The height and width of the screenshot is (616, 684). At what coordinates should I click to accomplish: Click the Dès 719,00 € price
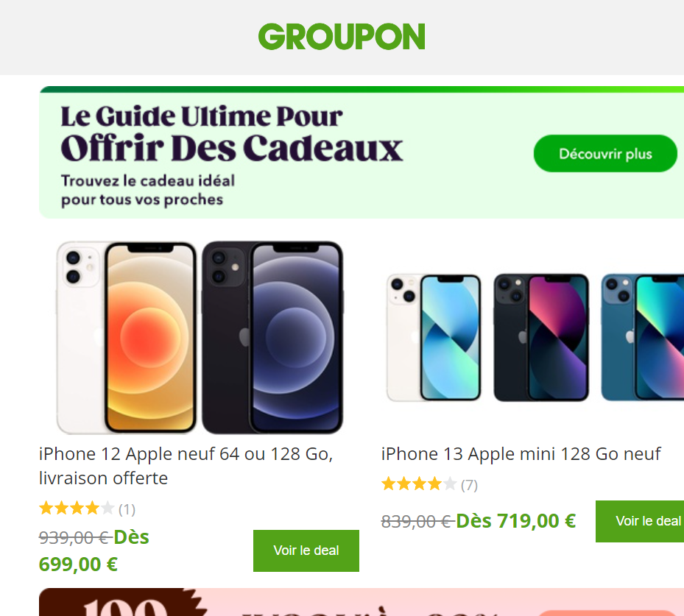[516, 521]
